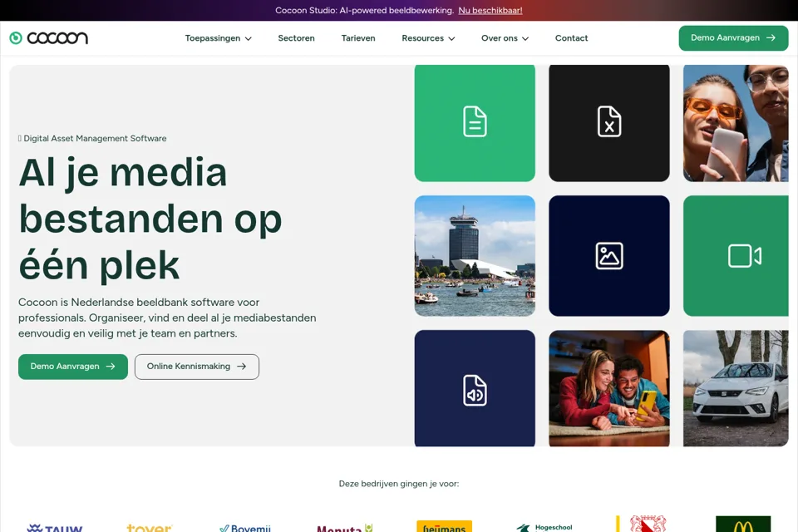
Task: Open the photo of woman with orange sunglasses
Action: pos(736,123)
